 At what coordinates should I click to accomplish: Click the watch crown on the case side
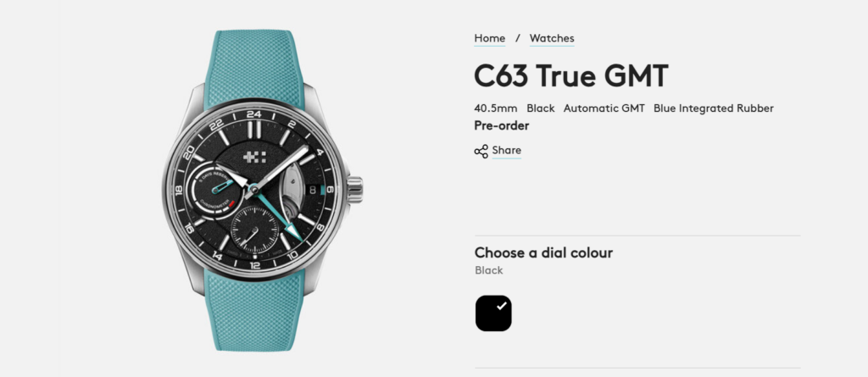[x=355, y=190]
